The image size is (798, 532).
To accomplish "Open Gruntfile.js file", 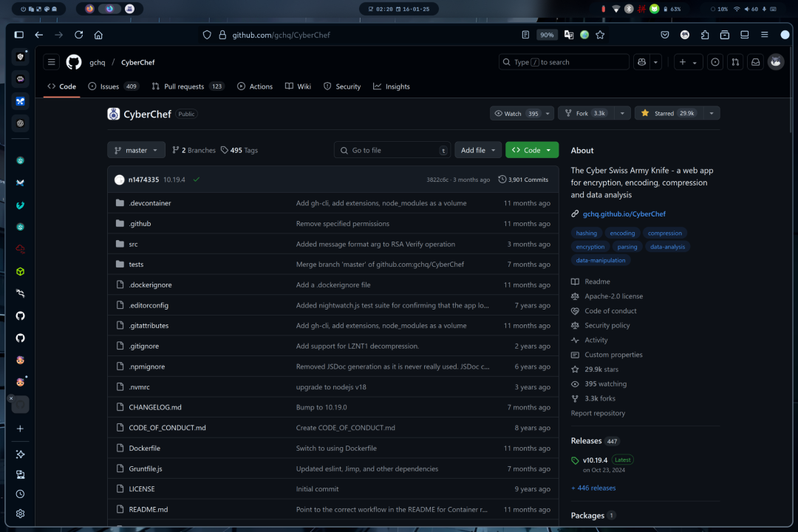I will pos(146,468).
